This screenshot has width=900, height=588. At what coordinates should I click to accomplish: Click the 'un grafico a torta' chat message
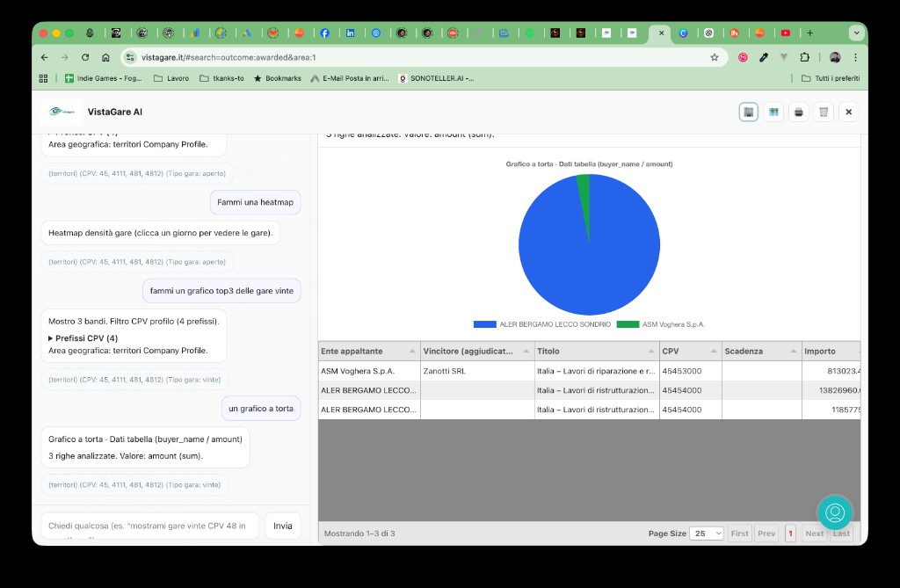pos(261,409)
